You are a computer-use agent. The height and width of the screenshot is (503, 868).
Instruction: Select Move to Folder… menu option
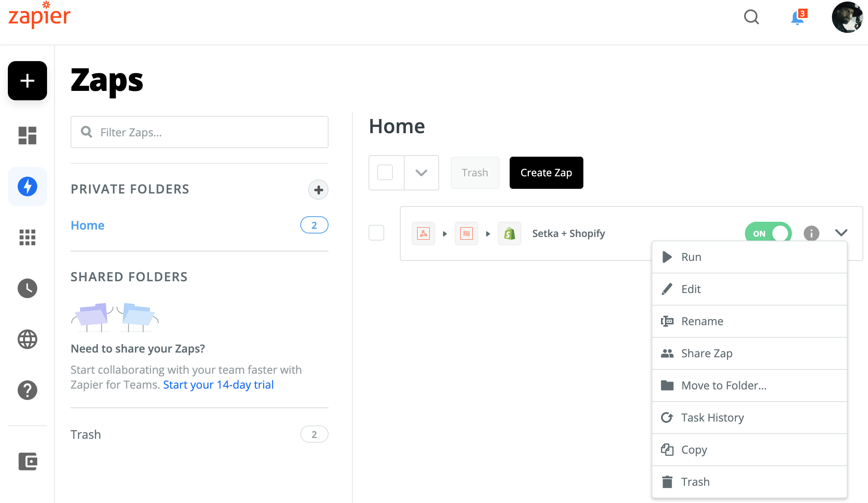click(723, 385)
